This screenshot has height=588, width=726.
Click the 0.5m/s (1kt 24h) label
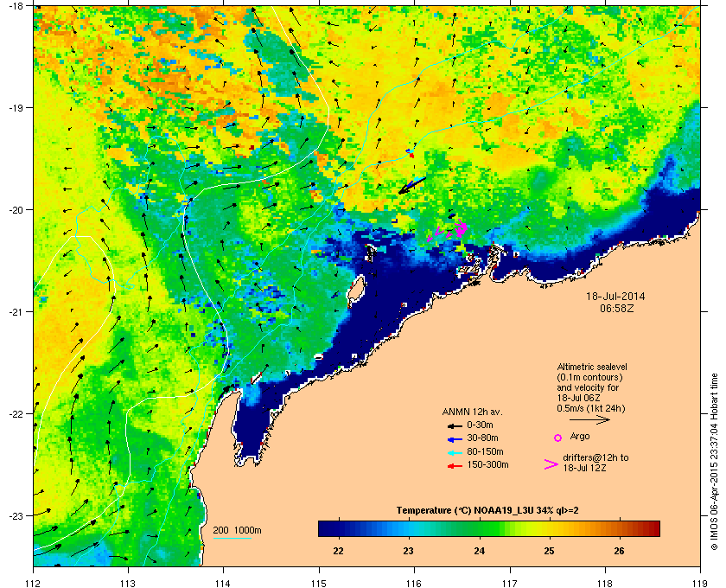(591, 409)
